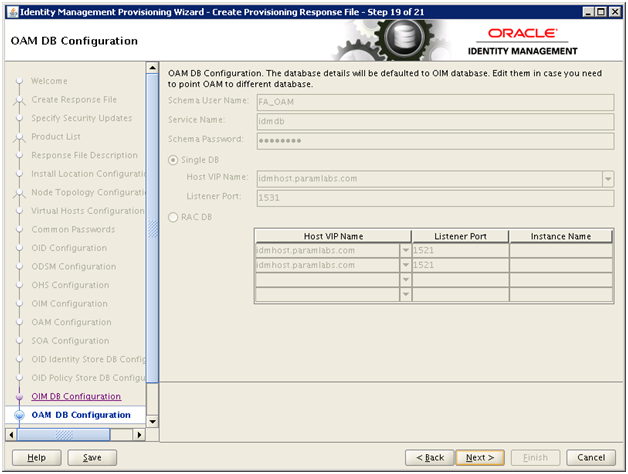Click first row listener port cell 1521
This screenshot has width=628, height=474.
click(x=461, y=250)
